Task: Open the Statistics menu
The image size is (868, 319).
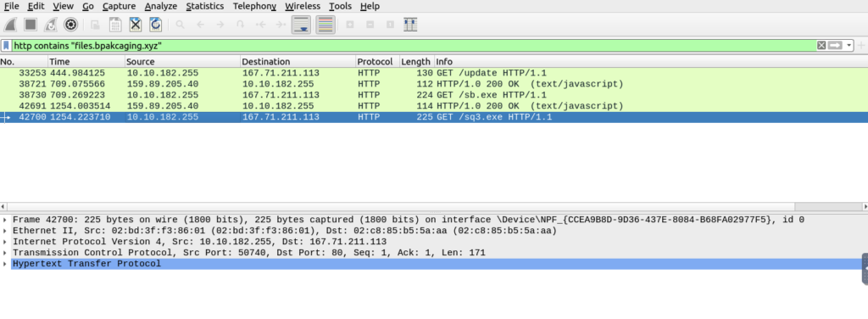Action: tap(205, 6)
